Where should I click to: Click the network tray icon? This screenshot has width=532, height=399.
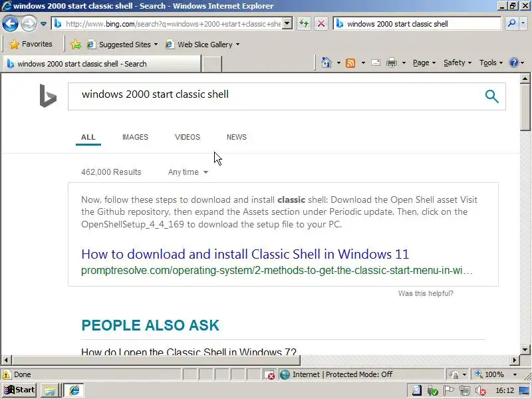pos(464,390)
